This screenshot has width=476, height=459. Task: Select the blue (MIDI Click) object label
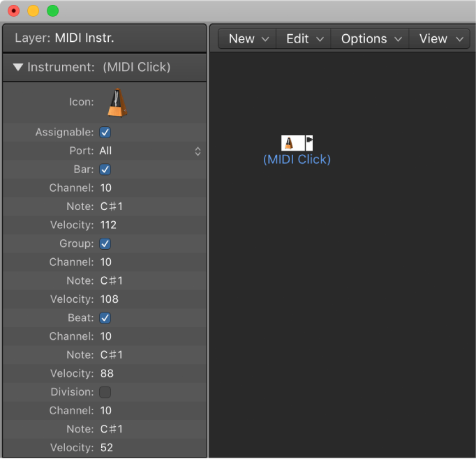(297, 160)
